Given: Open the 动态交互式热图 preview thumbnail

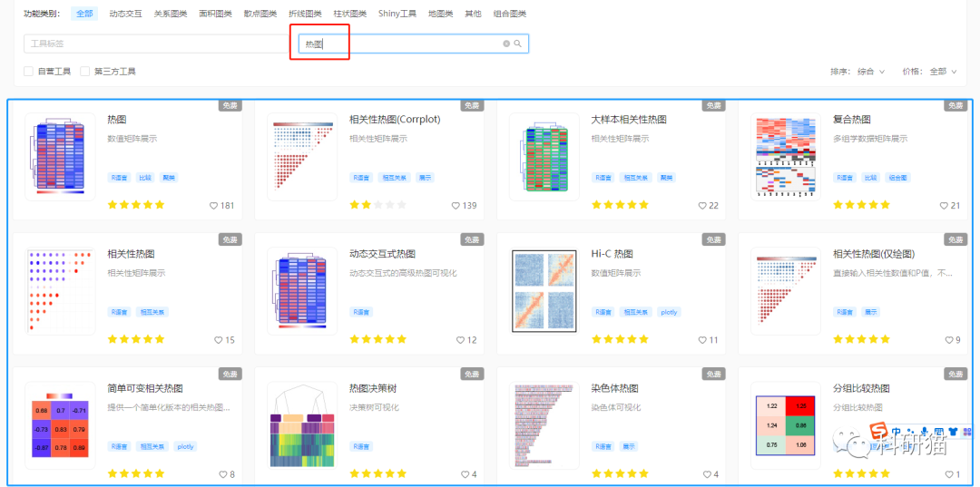Looking at the screenshot, I should point(302,291).
